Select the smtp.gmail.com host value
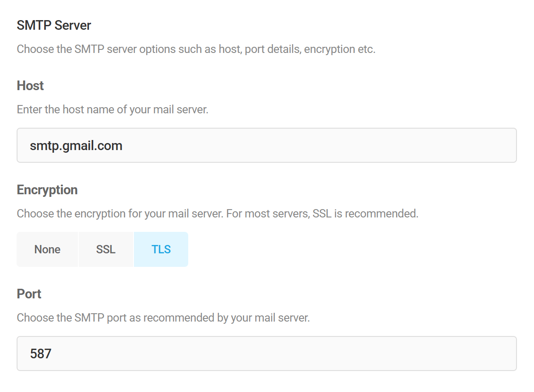Image resolution: width=534 pixels, height=392 pixels. (76, 145)
